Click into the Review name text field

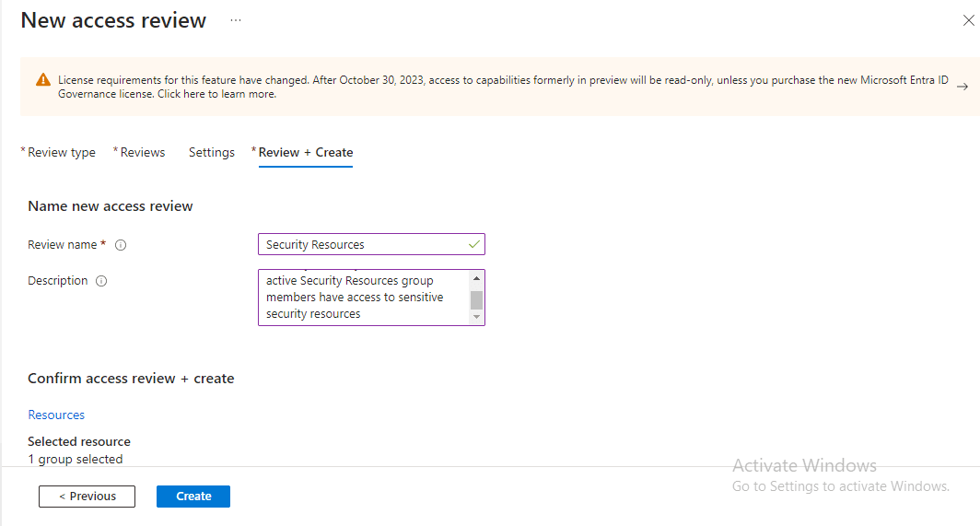pos(364,244)
